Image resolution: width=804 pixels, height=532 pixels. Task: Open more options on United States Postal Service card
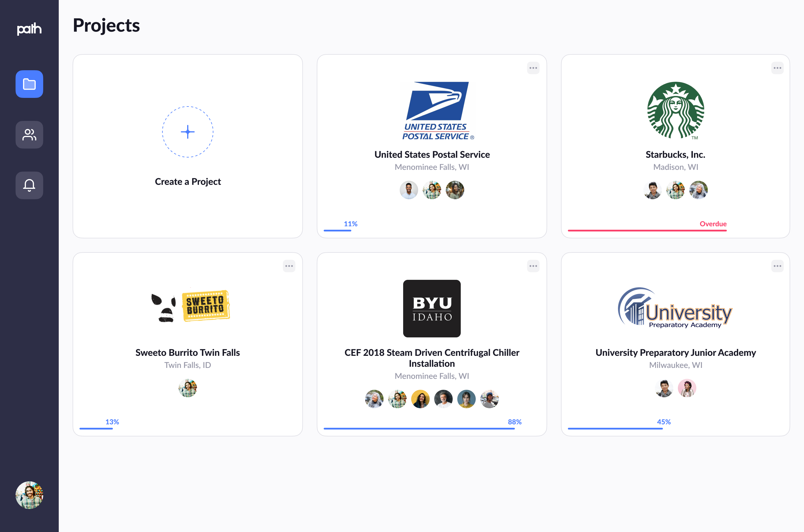click(533, 68)
